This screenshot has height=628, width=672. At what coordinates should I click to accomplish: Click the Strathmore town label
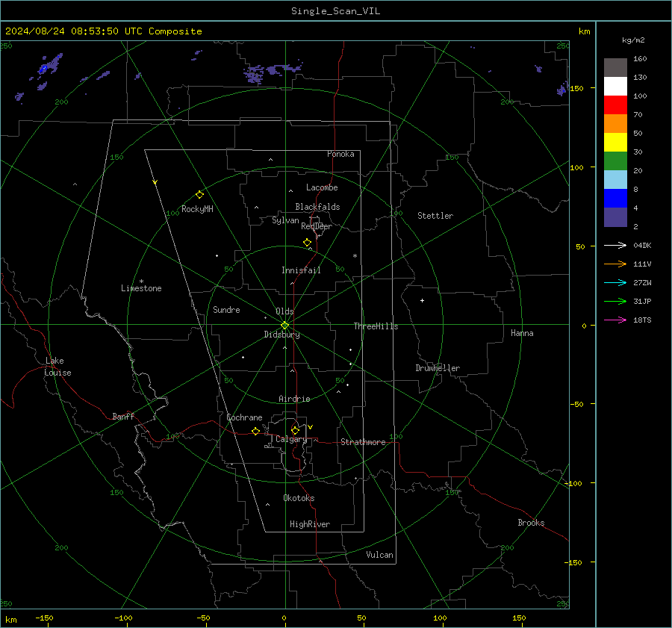coord(363,442)
